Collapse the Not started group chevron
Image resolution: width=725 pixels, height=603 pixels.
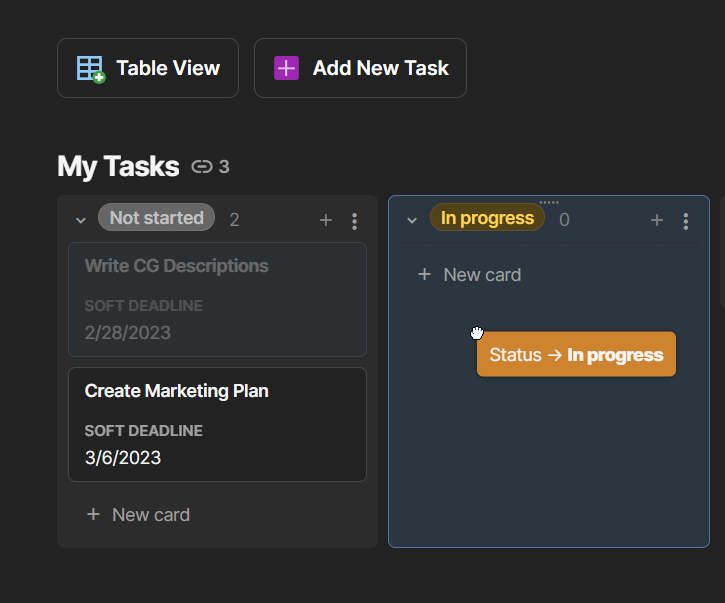pos(81,220)
